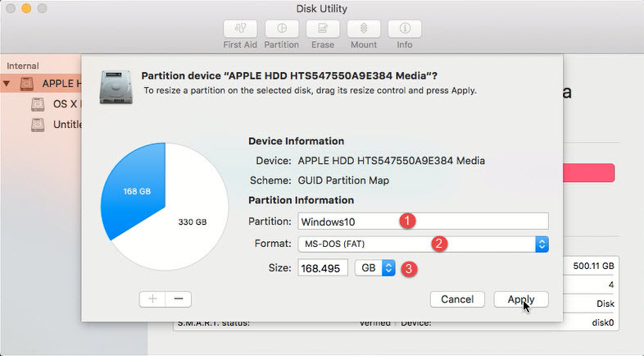The width and height of the screenshot is (644, 356).
Task: Click the Mount toolbar icon
Action: point(364,29)
